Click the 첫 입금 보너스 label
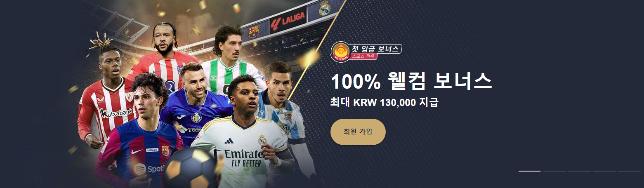The height and width of the screenshot is (188, 644). click(375, 49)
